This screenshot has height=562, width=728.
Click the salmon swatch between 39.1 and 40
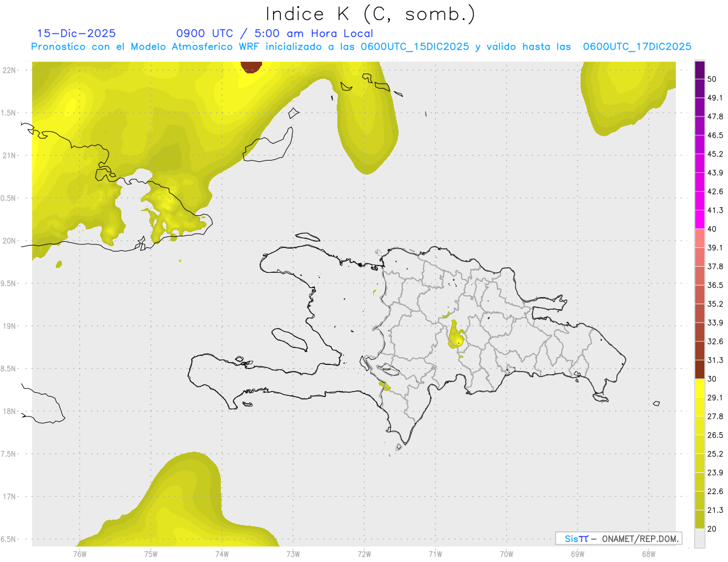(700, 238)
